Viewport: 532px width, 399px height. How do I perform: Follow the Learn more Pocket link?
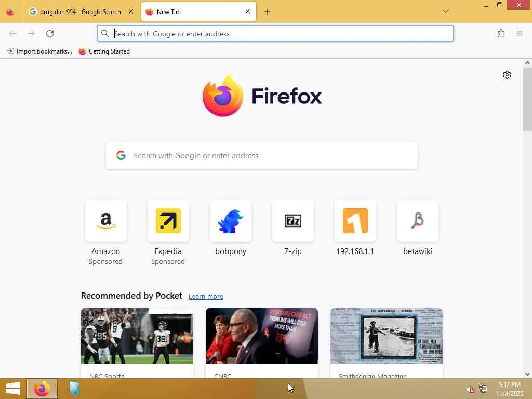click(x=206, y=296)
